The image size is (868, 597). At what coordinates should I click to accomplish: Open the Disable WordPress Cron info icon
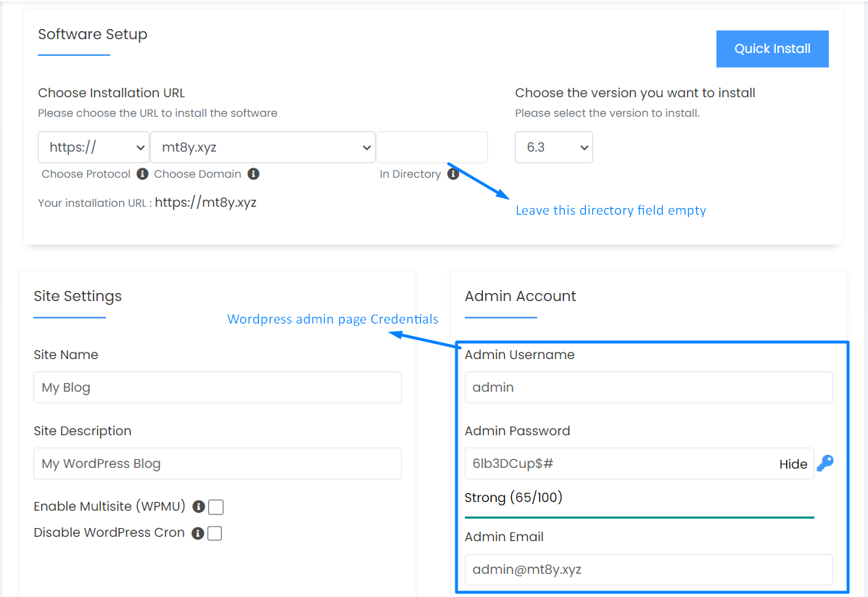[x=197, y=533]
